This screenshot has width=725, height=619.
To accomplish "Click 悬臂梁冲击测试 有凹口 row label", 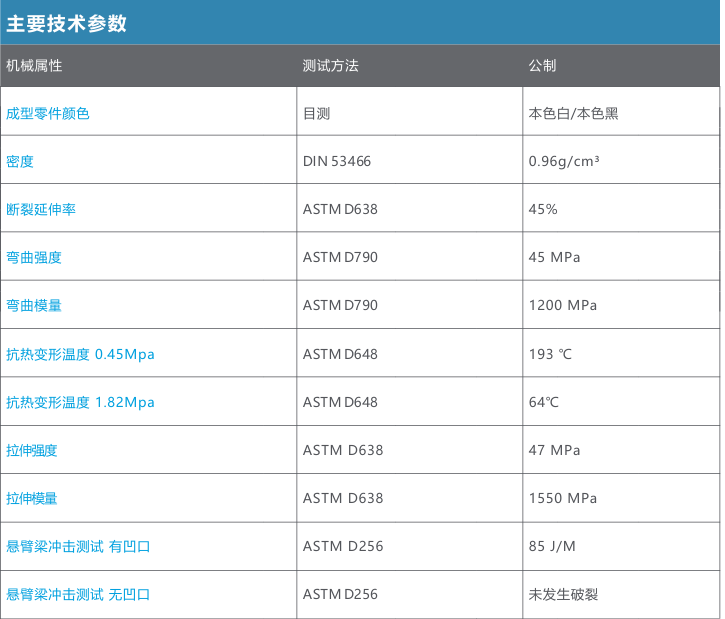I will click(x=78, y=546).
